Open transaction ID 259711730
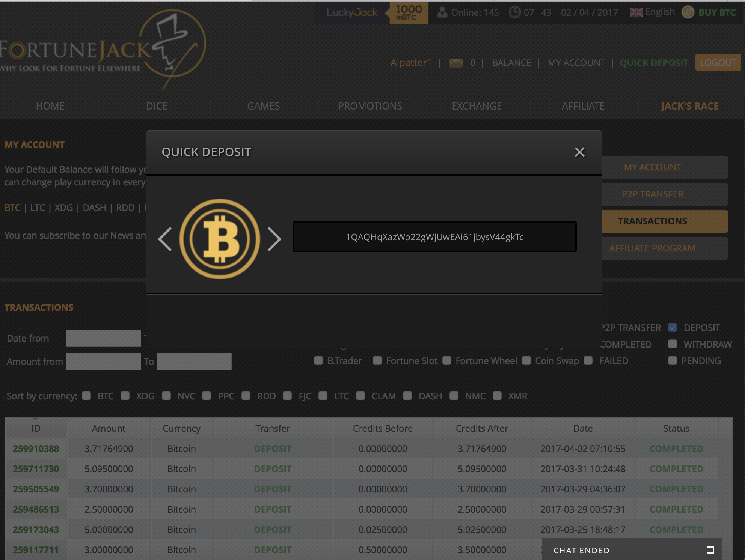This screenshot has height=560, width=745. pos(36,469)
